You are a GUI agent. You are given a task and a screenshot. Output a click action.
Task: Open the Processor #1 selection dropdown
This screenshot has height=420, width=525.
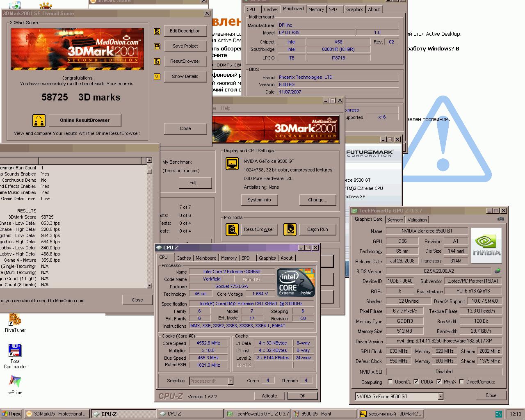231,381
